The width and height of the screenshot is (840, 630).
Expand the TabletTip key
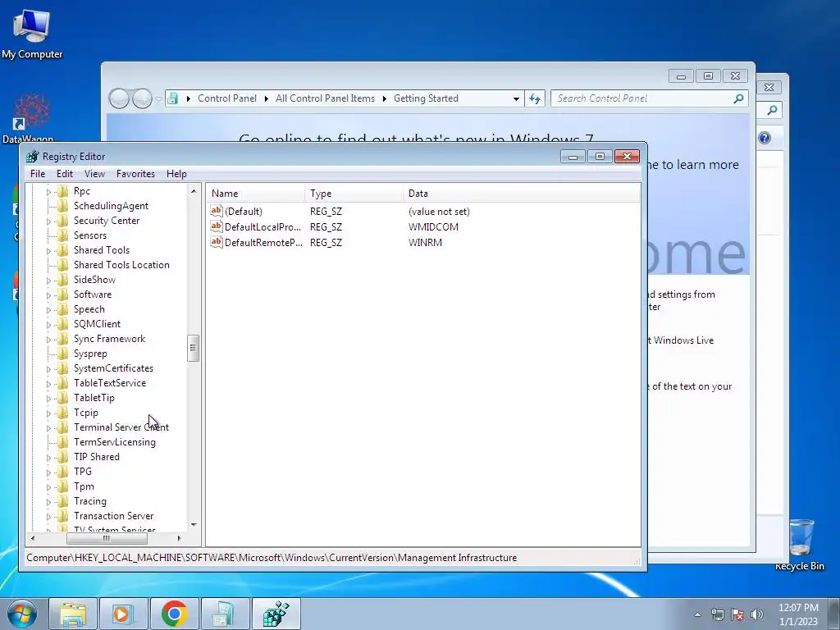tap(48, 398)
